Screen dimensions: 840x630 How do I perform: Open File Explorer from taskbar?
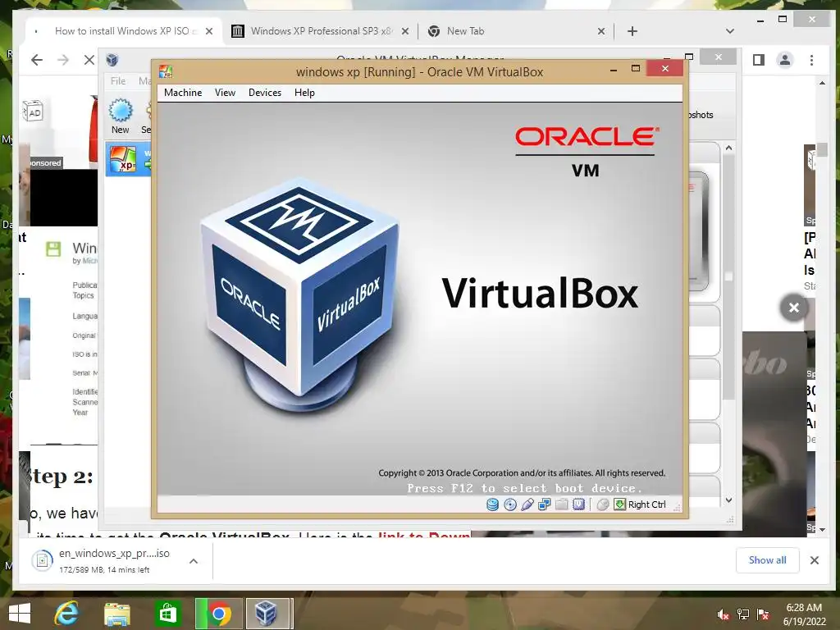coord(116,614)
